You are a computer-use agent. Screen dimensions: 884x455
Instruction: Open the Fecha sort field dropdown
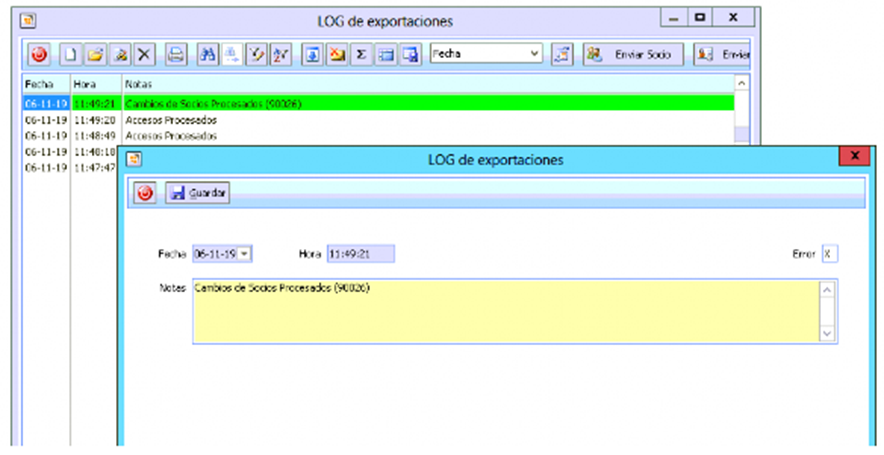(x=534, y=54)
